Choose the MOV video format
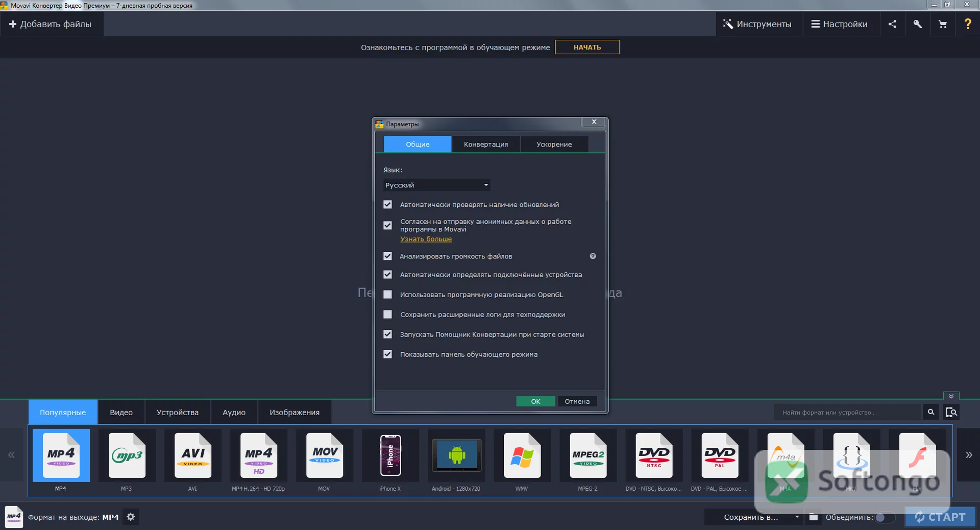 pos(325,455)
